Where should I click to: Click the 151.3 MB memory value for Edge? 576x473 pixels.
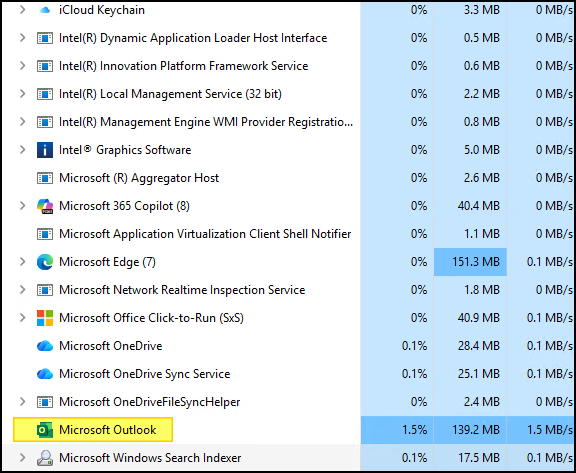[476, 262]
